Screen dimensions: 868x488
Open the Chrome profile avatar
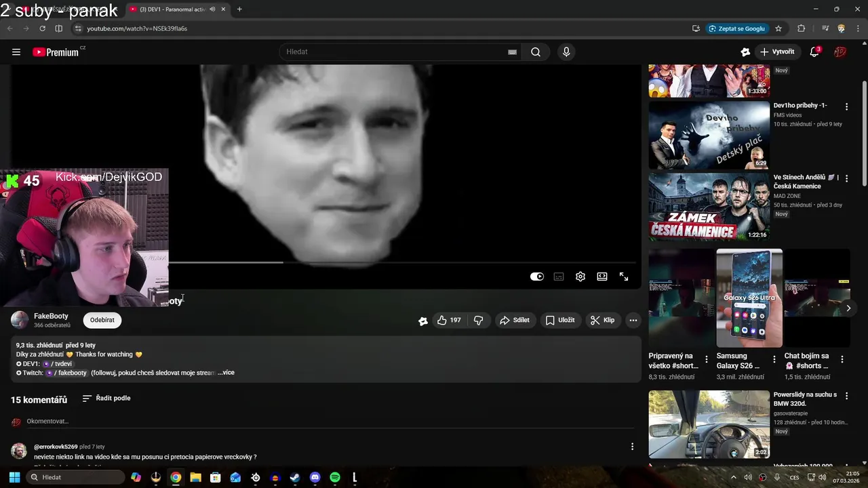point(842,28)
